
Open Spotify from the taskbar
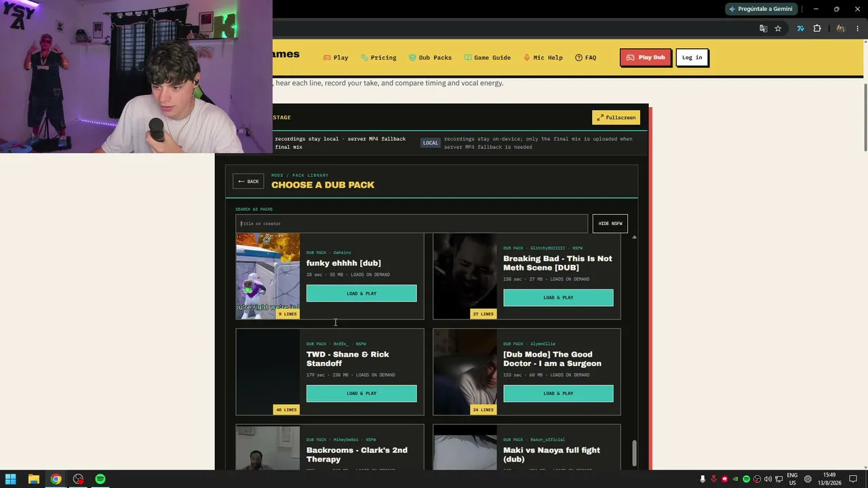tap(100, 479)
